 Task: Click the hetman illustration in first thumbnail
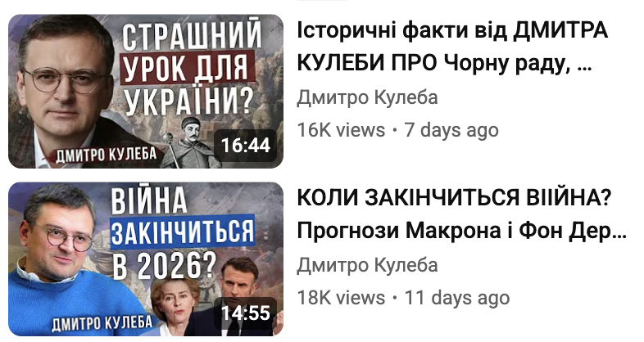point(189,143)
